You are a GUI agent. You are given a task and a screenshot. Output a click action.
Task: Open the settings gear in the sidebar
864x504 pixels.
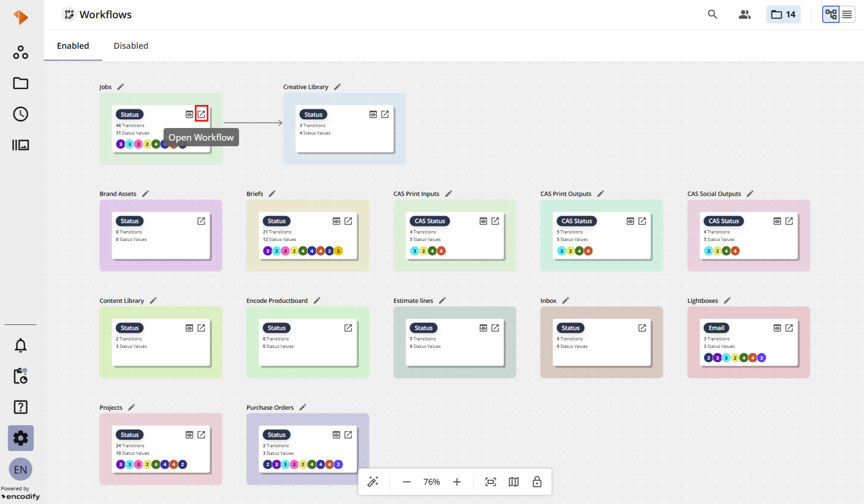coord(21,438)
